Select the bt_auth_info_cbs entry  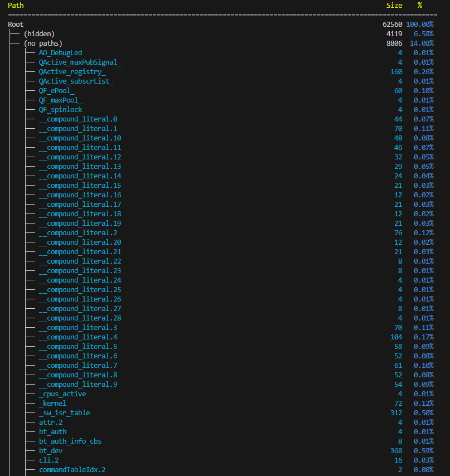pyautogui.click(x=70, y=441)
